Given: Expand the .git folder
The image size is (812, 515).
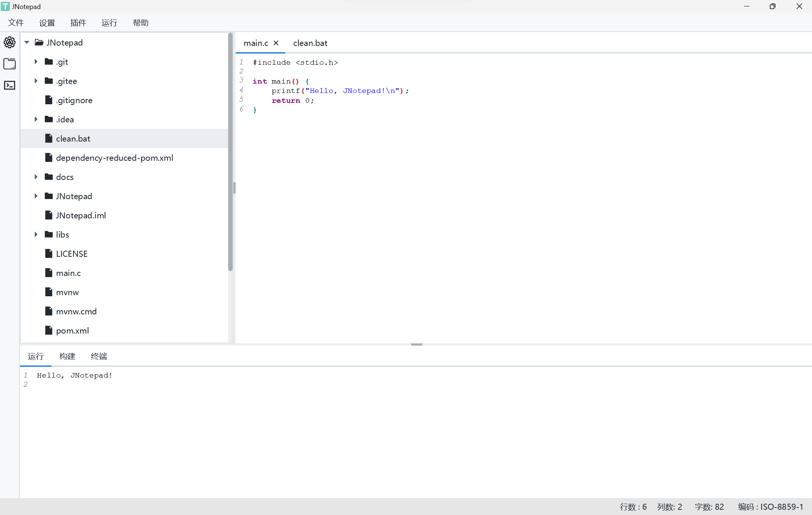Looking at the screenshot, I should pos(36,62).
